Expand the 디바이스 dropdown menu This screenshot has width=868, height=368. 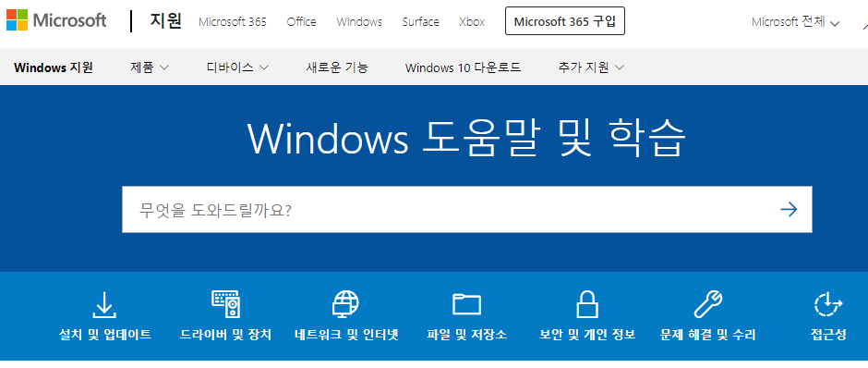tap(238, 67)
